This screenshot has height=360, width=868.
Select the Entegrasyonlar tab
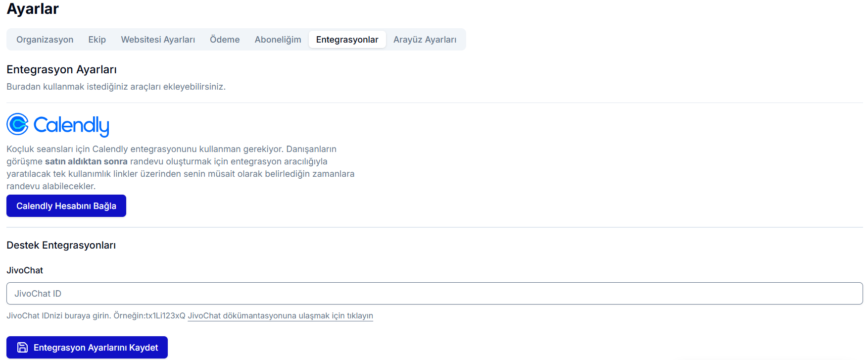pyautogui.click(x=347, y=40)
